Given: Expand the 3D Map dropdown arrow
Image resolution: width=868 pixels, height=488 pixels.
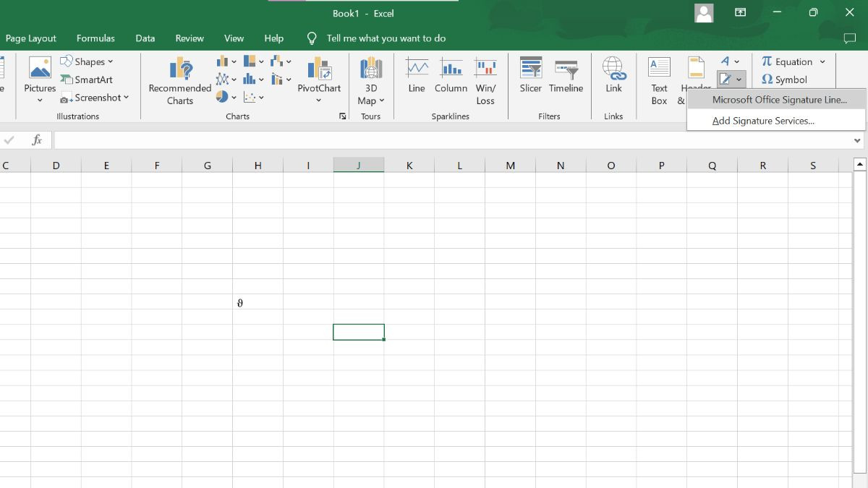Looking at the screenshot, I should point(381,101).
